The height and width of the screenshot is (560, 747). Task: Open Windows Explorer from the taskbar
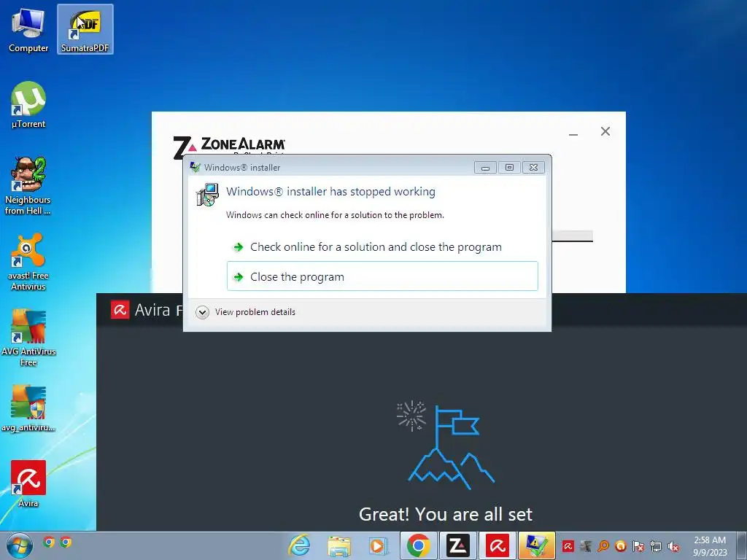(x=338, y=545)
